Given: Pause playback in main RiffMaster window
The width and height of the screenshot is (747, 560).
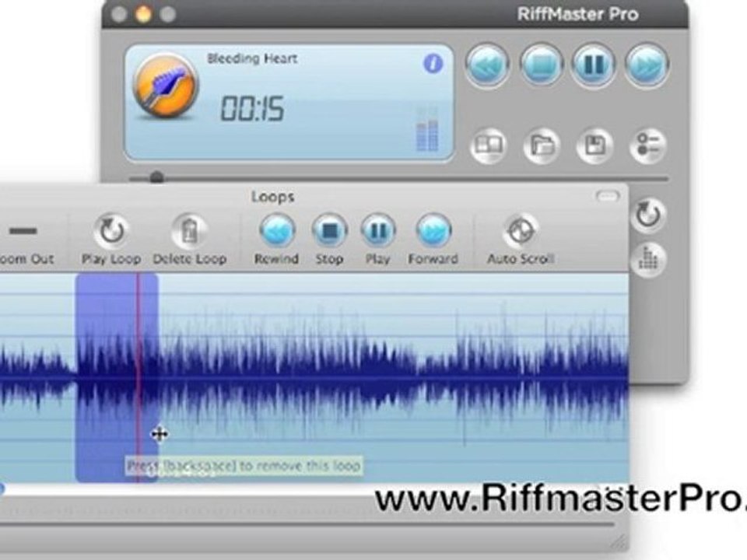Looking at the screenshot, I should coord(594,65).
